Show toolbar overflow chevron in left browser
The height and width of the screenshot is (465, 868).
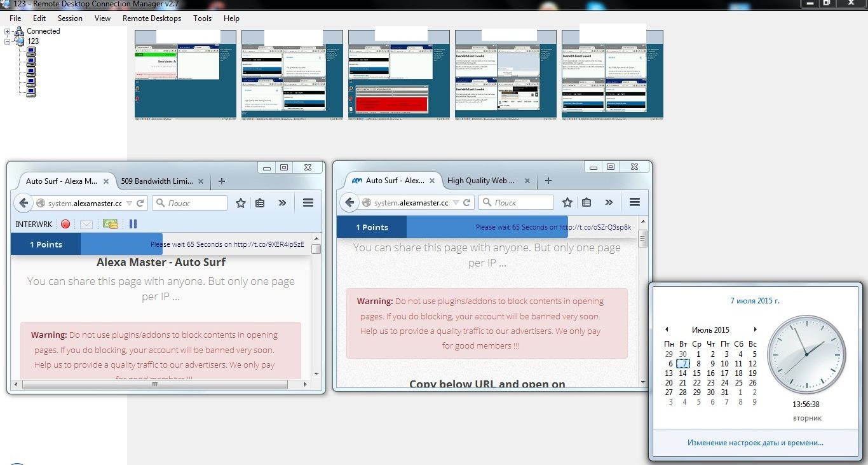[282, 203]
